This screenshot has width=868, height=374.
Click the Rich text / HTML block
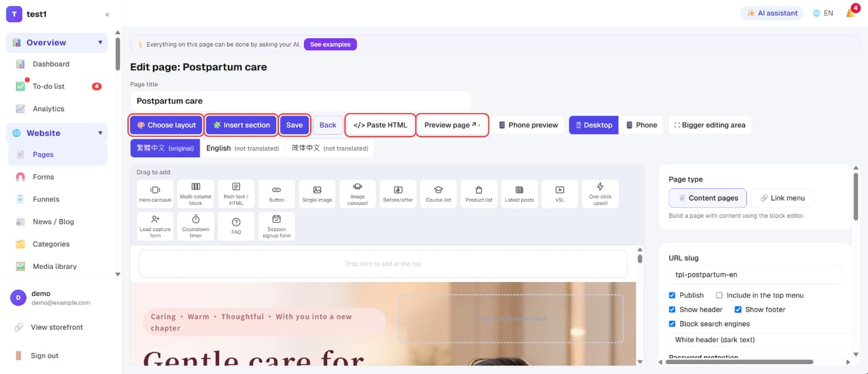pos(236,194)
